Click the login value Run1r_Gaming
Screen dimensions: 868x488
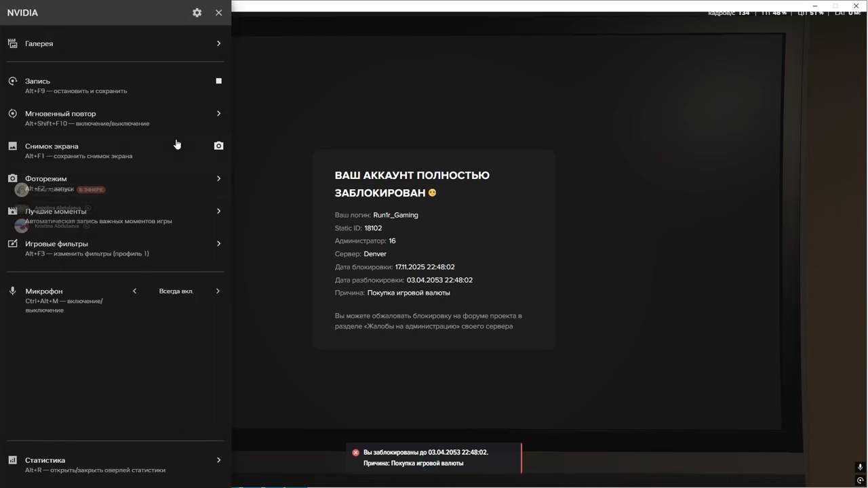pos(395,215)
